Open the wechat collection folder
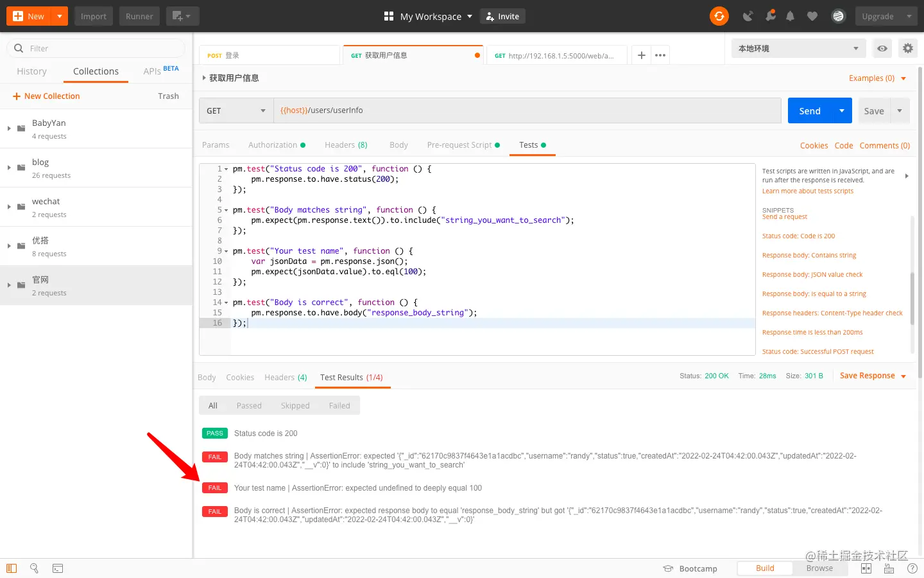The width and height of the screenshot is (924, 578). pos(96,207)
